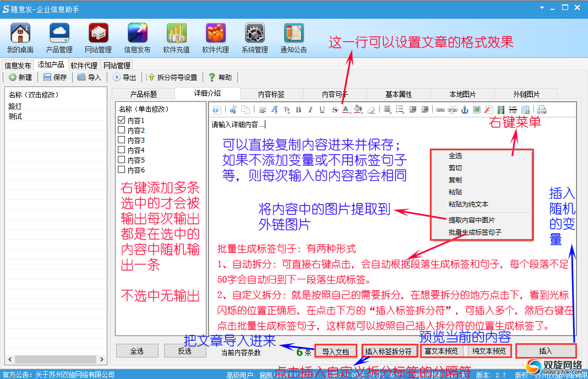
Task: Open paragraph format dropdown in editor toolbar
Action: click(263, 110)
